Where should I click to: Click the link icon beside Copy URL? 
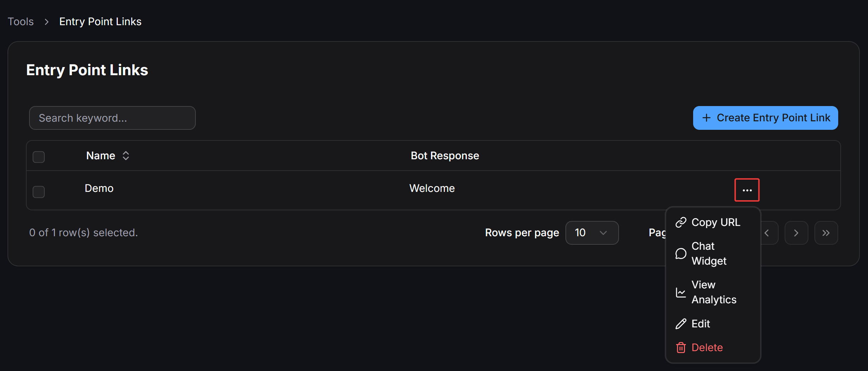point(681,222)
